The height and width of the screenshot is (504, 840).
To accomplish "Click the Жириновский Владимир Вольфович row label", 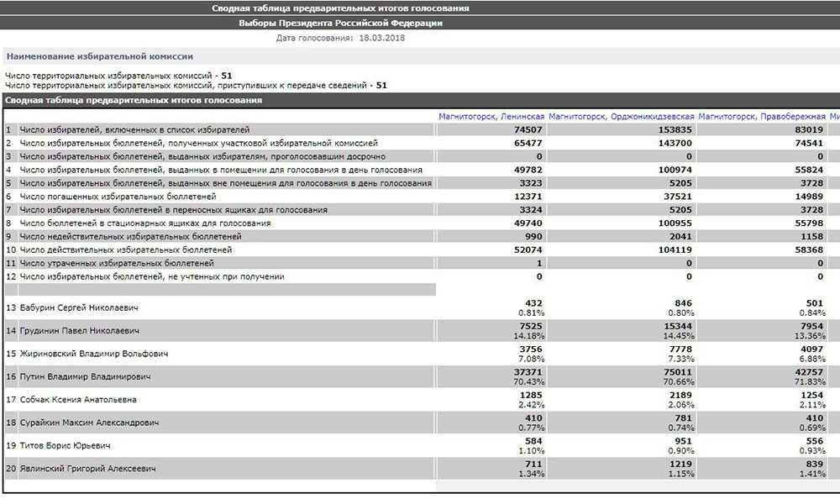I will point(87,354).
